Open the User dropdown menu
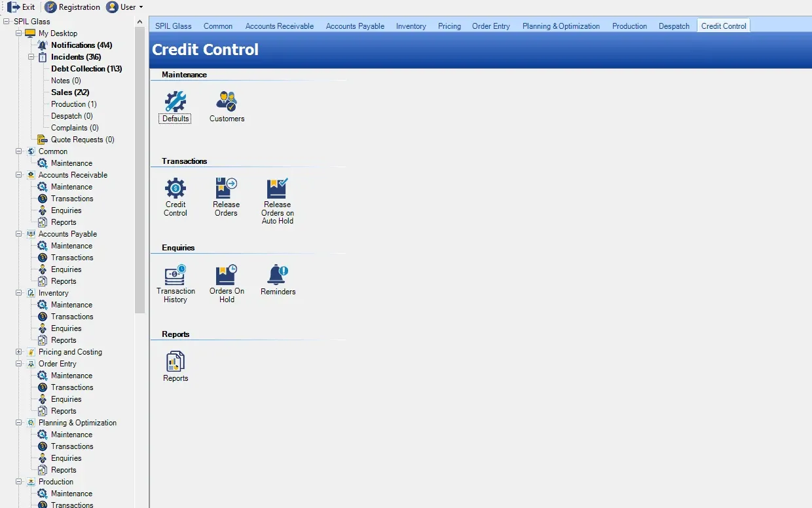812x508 pixels. coord(124,7)
